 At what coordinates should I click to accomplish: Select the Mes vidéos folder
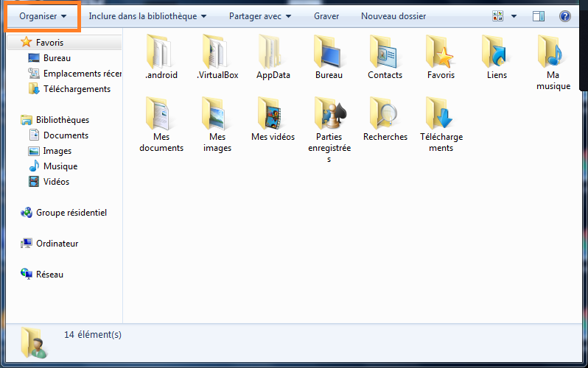[x=273, y=113]
